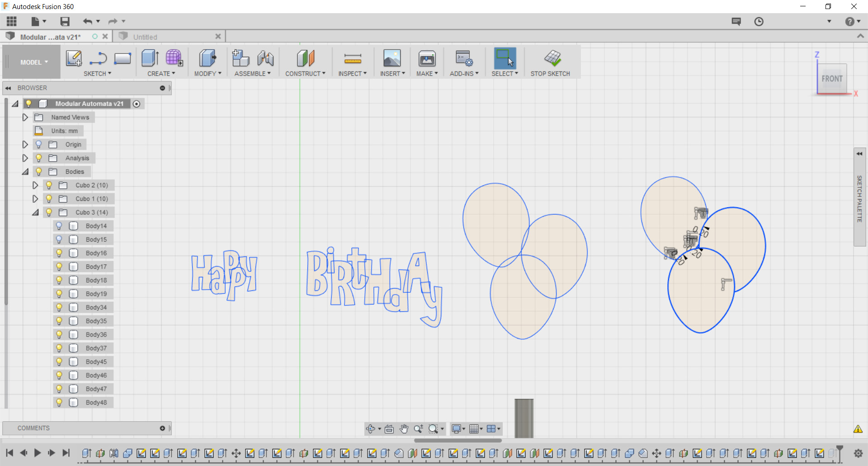Select the Measure tool icon
The height and width of the screenshot is (466, 868).
point(353,58)
